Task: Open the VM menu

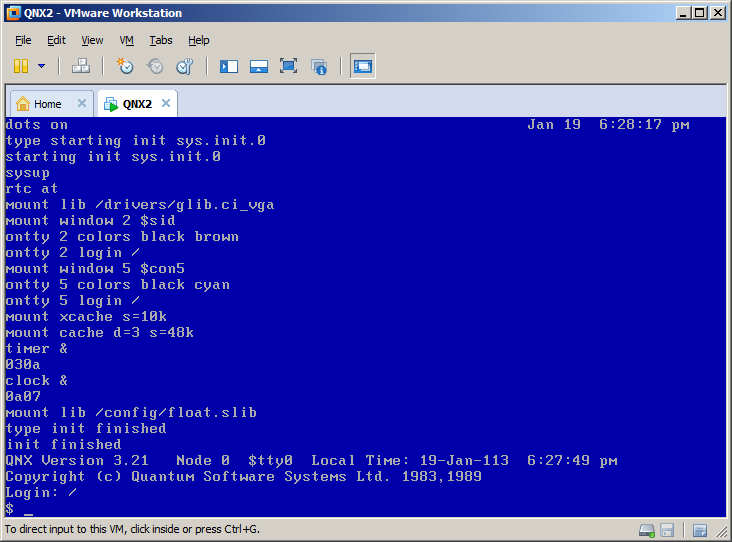Action: pos(126,40)
